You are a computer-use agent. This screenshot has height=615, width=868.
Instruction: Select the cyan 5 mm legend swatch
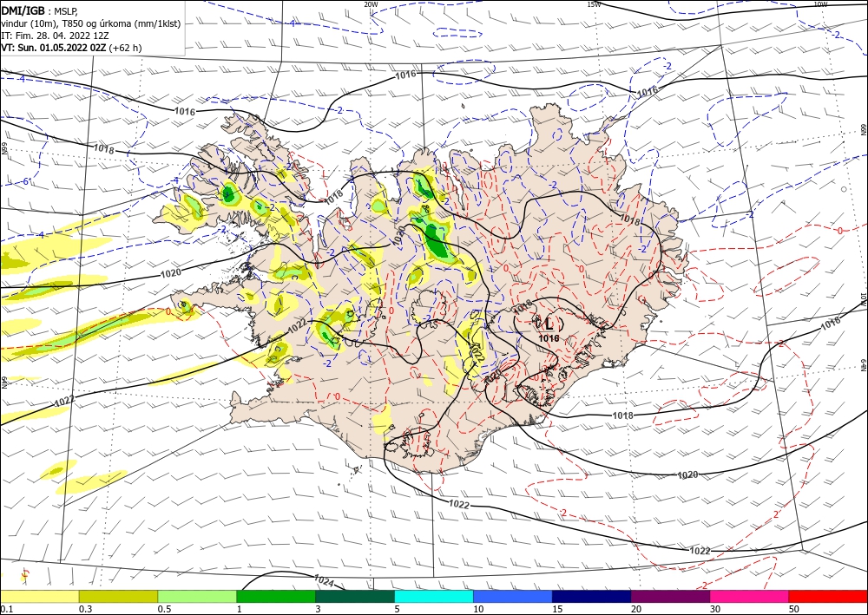tap(434, 597)
